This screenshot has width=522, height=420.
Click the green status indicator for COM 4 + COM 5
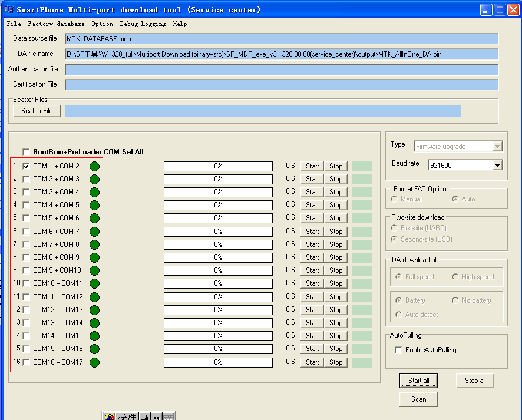point(94,205)
